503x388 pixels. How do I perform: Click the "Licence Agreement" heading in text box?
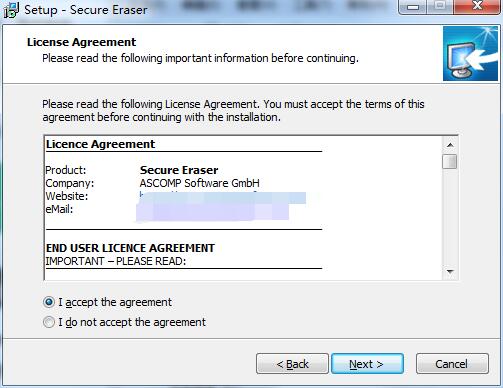pos(100,144)
